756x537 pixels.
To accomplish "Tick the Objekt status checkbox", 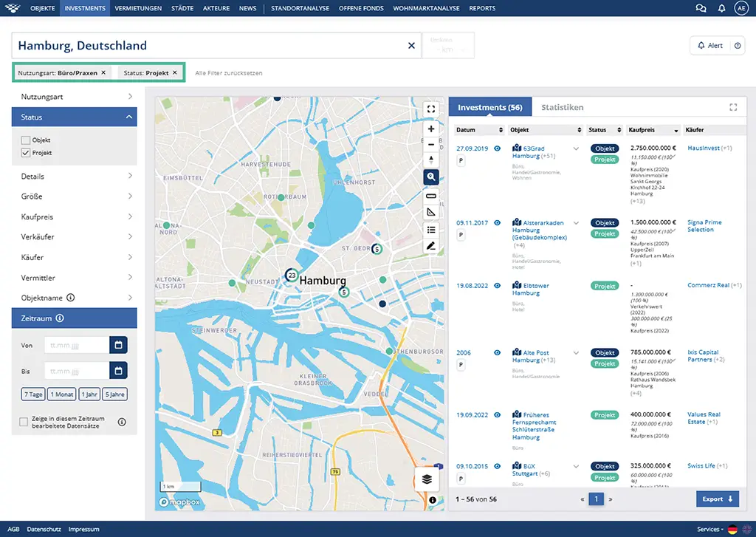I will click(26, 140).
